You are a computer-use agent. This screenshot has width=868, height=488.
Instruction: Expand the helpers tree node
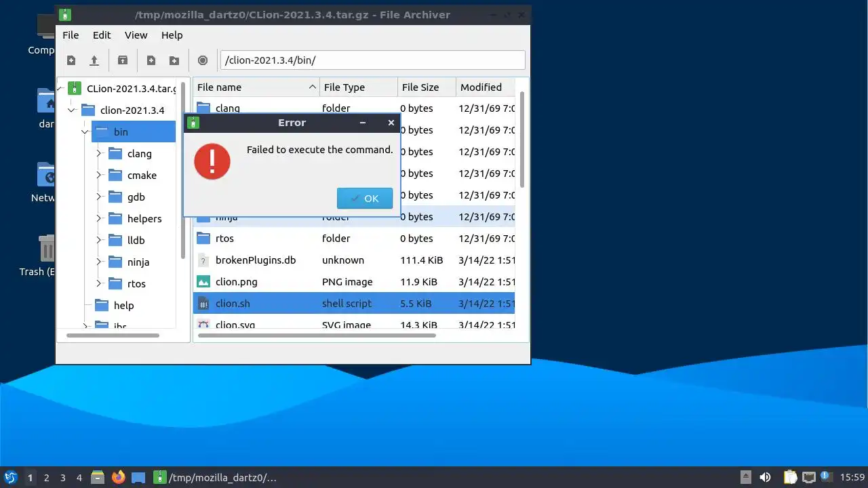(98, 218)
